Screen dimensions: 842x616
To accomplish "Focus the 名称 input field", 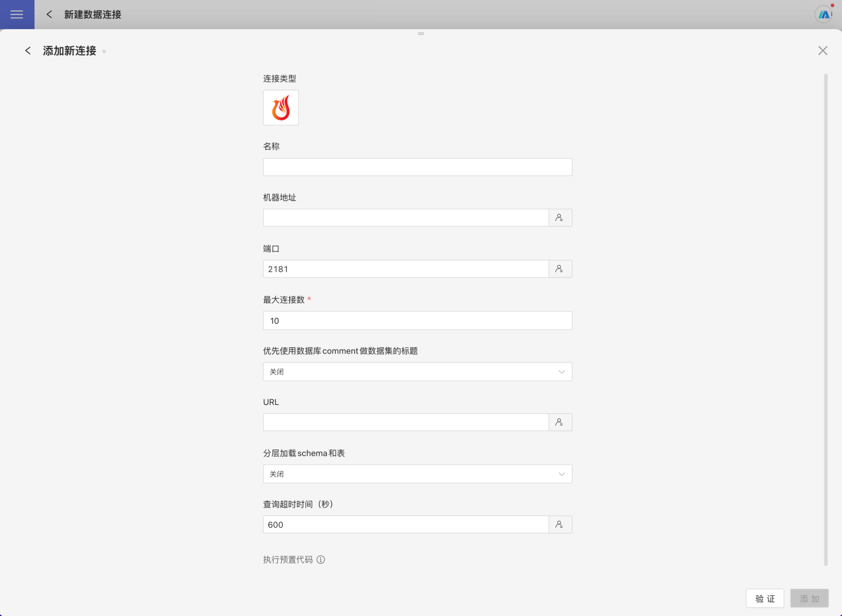I will (417, 167).
